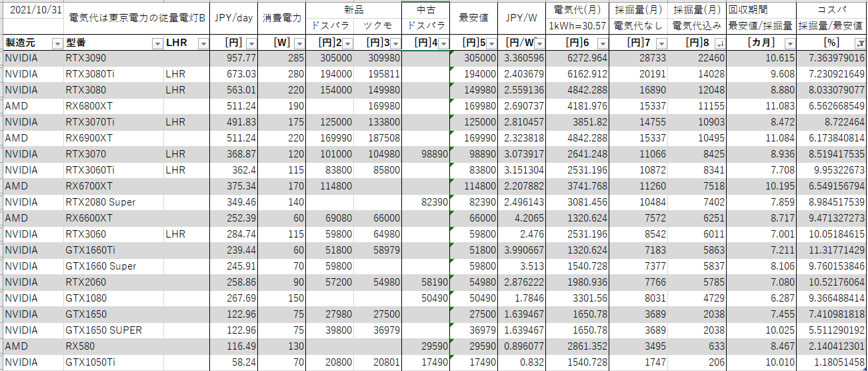Select the RTX2060 model cell
This screenshot has height=371, width=868.
113,282
